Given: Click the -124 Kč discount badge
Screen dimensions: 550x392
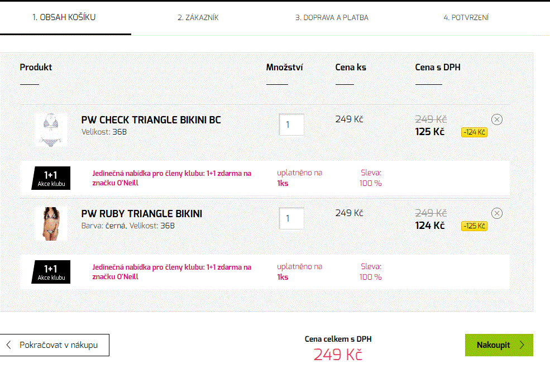Looking at the screenshot, I should (474, 132).
